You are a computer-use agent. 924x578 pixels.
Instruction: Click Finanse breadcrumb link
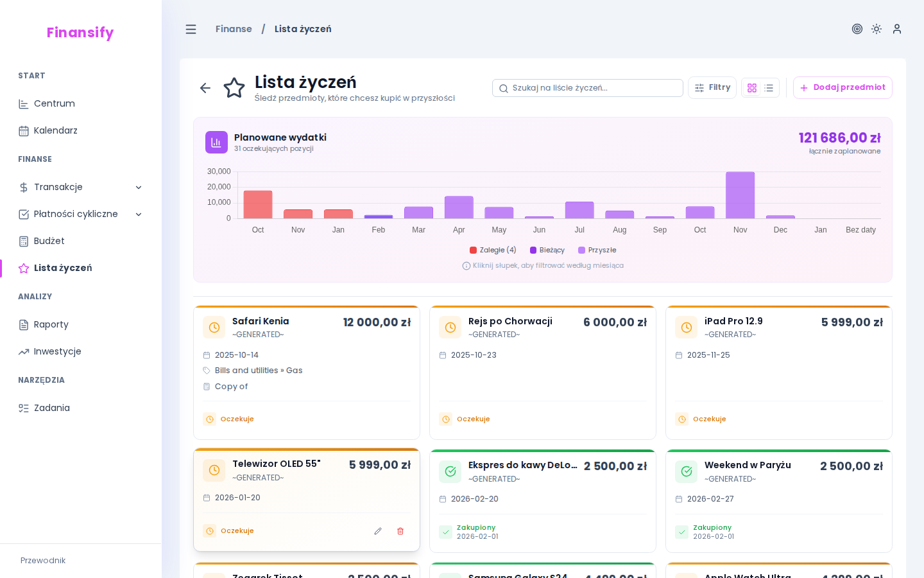(234, 29)
